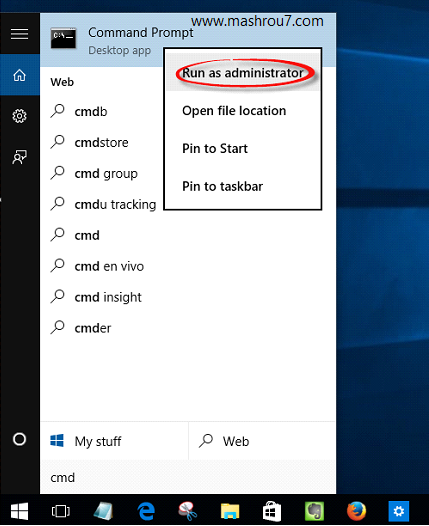Click the search box containing cmd

click(x=188, y=477)
